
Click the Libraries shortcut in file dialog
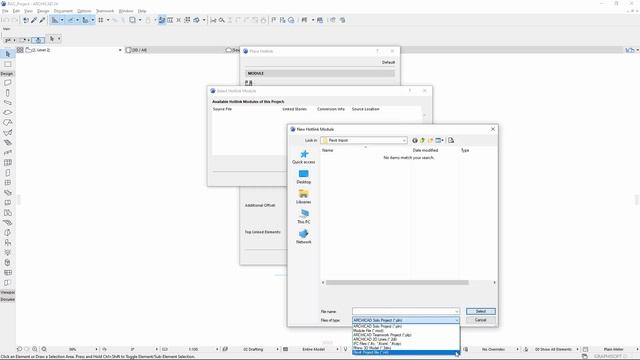[x=304, y=197]
